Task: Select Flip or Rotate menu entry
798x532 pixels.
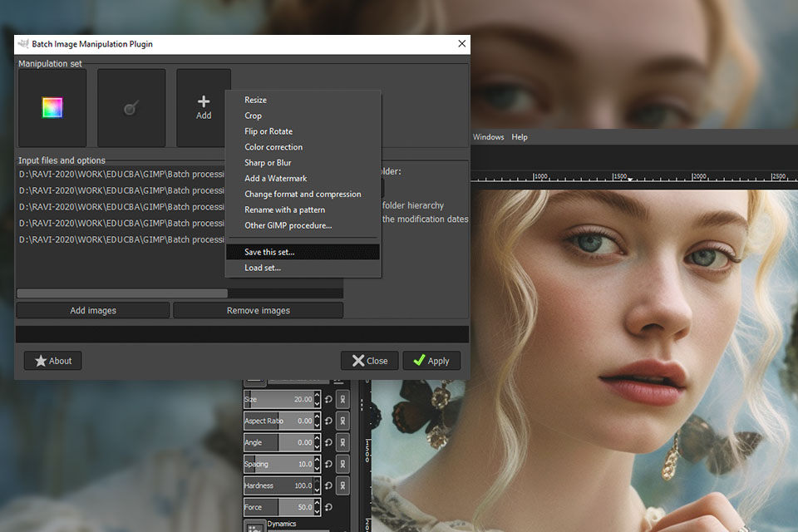Action: (x=303, y=131)
